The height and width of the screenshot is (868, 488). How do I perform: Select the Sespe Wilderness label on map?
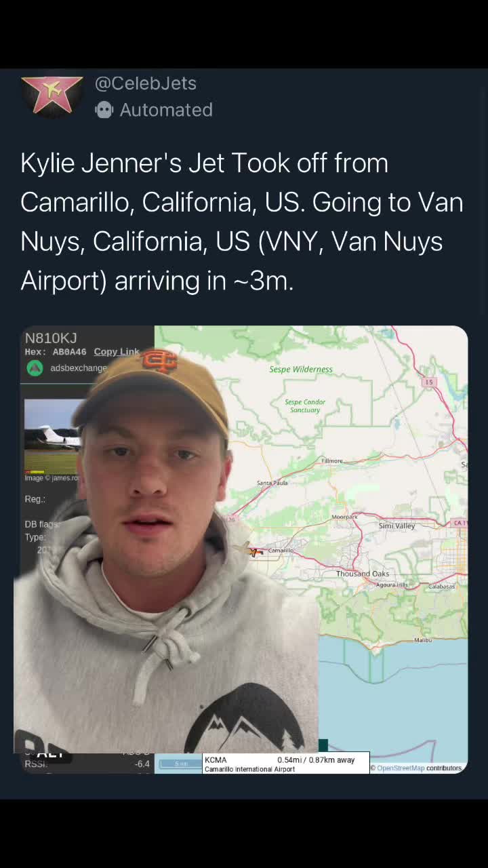click(x=301, y=370)
